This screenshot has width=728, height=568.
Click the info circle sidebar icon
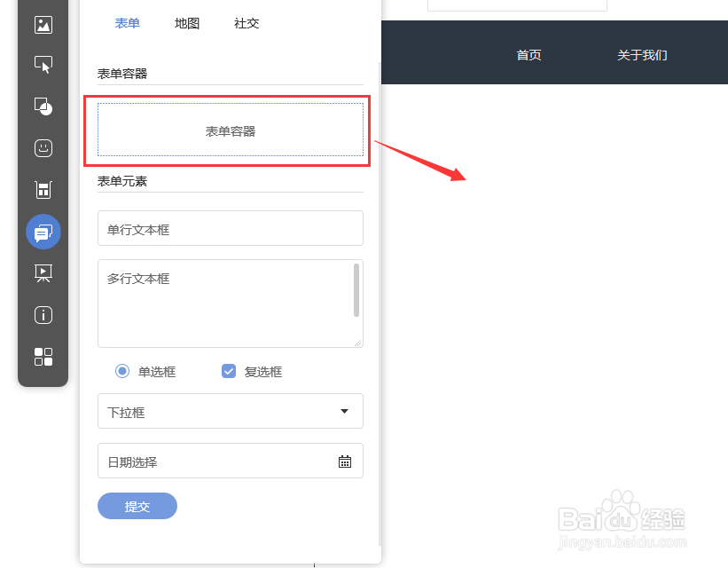coord(43,315)
